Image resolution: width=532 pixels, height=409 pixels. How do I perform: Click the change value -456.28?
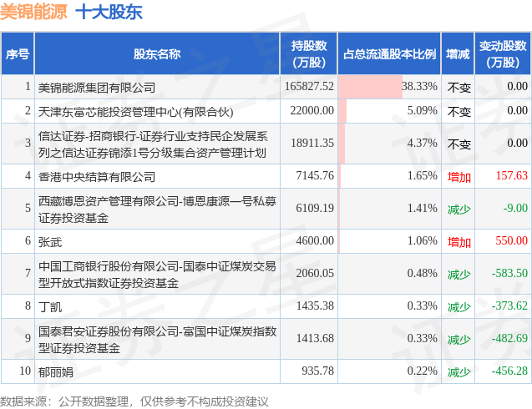click(509, 371)
